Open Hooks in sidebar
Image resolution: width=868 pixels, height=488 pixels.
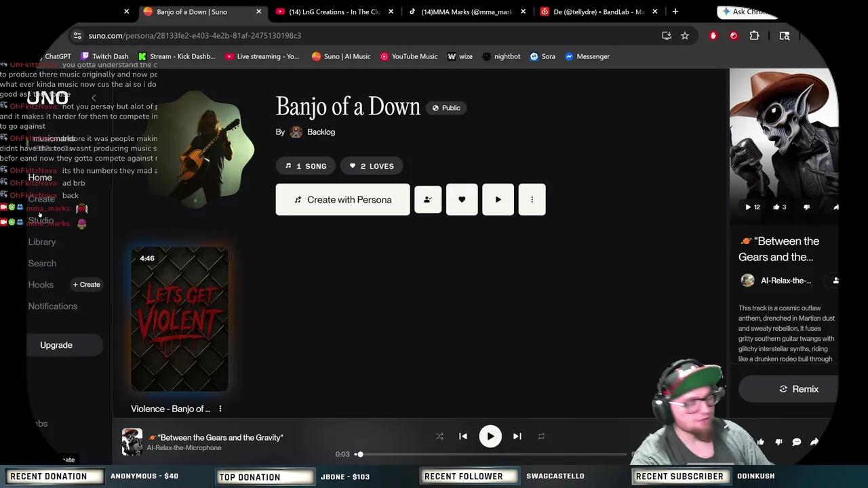pos(41,285)
